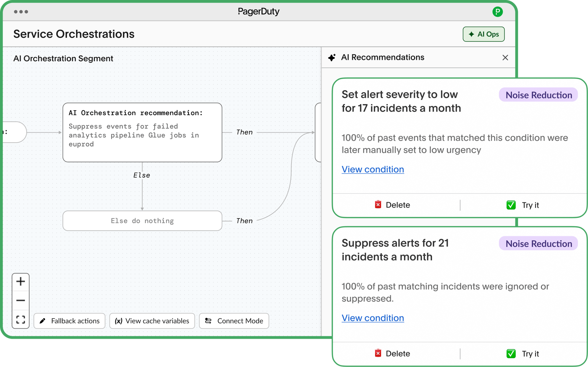Click the zoom out minus icon
The width and height of the screenshot is (588, 367).
(21, 300)
